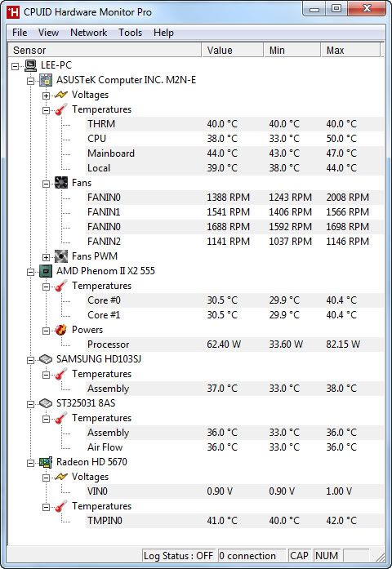Expand the Fans PWM node

click(x=46, y=258)
